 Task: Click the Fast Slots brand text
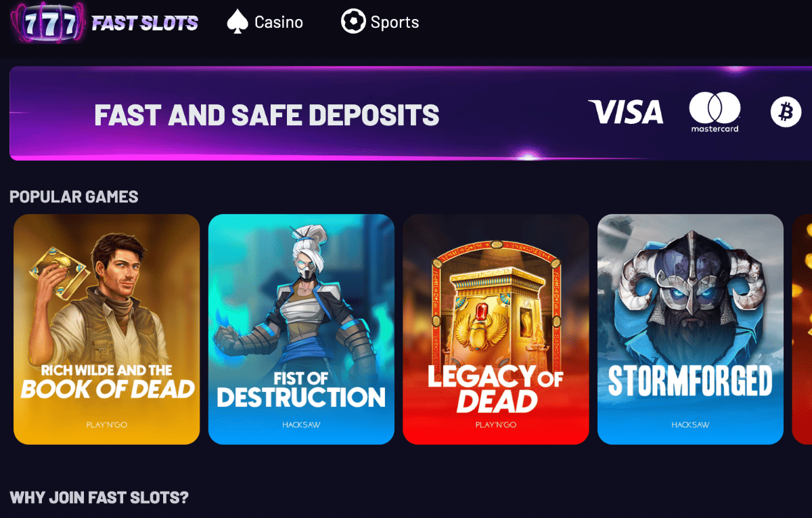pyautogui.click(x=145, y=24)
